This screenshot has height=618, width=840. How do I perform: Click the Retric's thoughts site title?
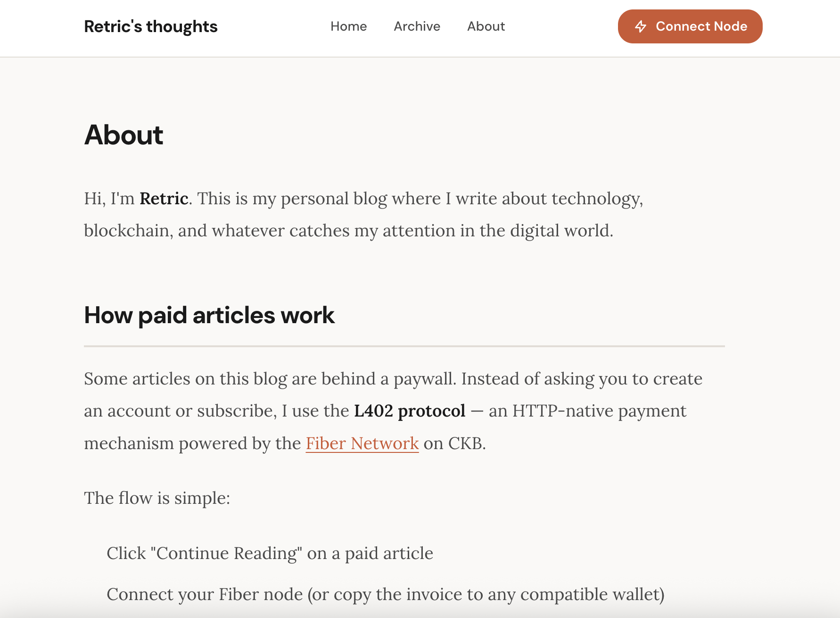pyautogui.click(x=150, y=26)
